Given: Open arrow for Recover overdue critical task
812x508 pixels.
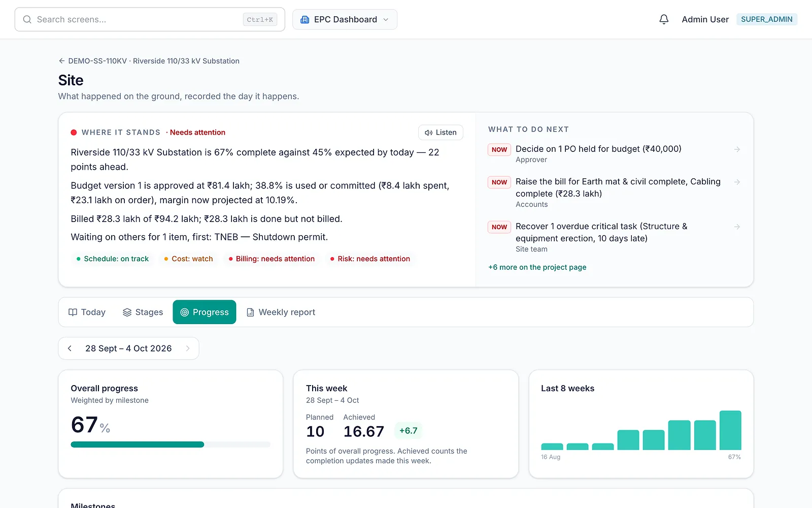Looking at the screenshot, I should pos(737,227).
